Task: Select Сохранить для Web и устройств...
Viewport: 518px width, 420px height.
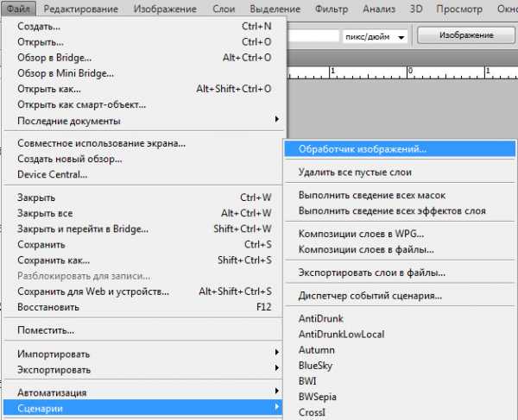Action: [144, 291]
